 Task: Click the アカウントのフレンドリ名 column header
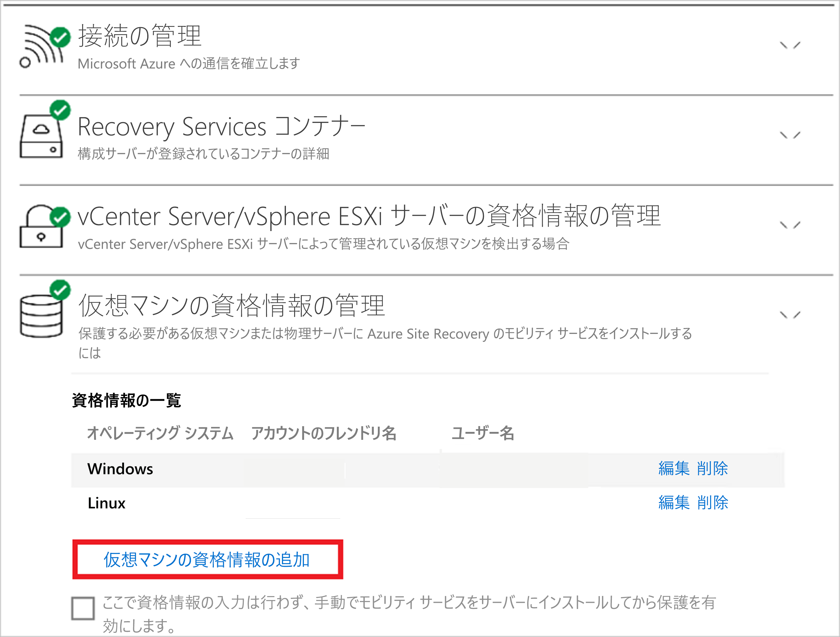pos(323,433)
